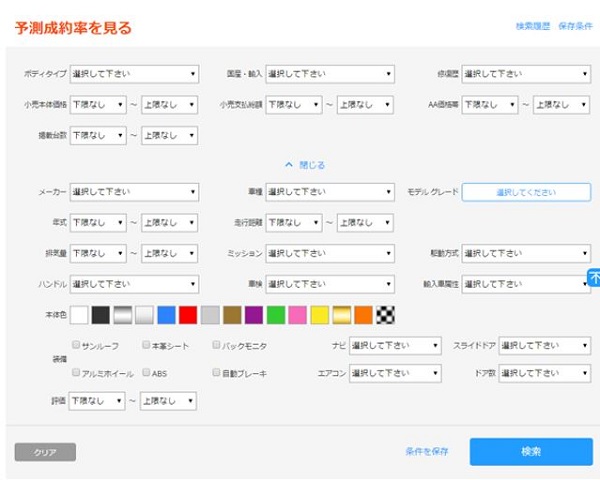Toggle the ABS equipment checkbox

click(146, 372)
